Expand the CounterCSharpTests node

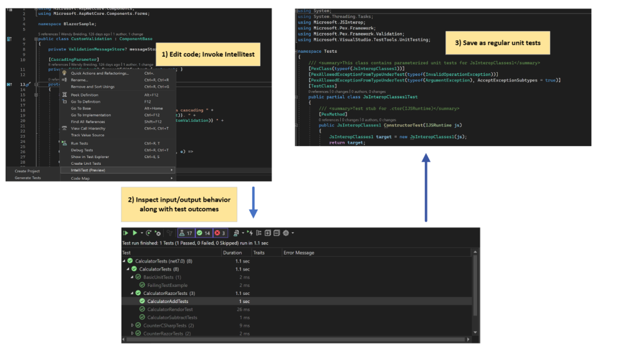(132, 325)
